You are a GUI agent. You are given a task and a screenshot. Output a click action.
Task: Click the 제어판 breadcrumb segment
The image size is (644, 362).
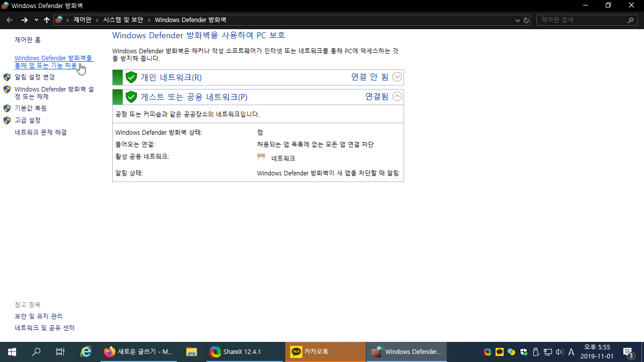pyautogui.click(x=83, y=20)
